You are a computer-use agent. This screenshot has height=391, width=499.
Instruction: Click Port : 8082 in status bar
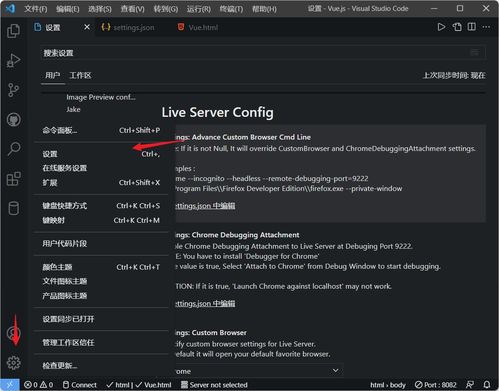point(436,385)
